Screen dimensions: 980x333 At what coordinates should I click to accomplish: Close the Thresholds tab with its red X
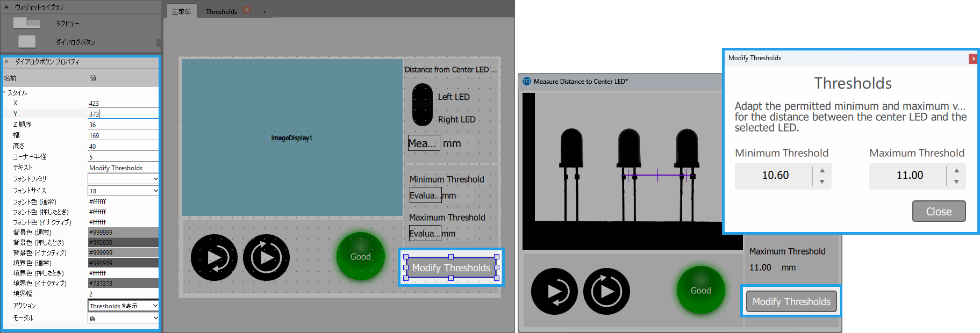(247, 10)
